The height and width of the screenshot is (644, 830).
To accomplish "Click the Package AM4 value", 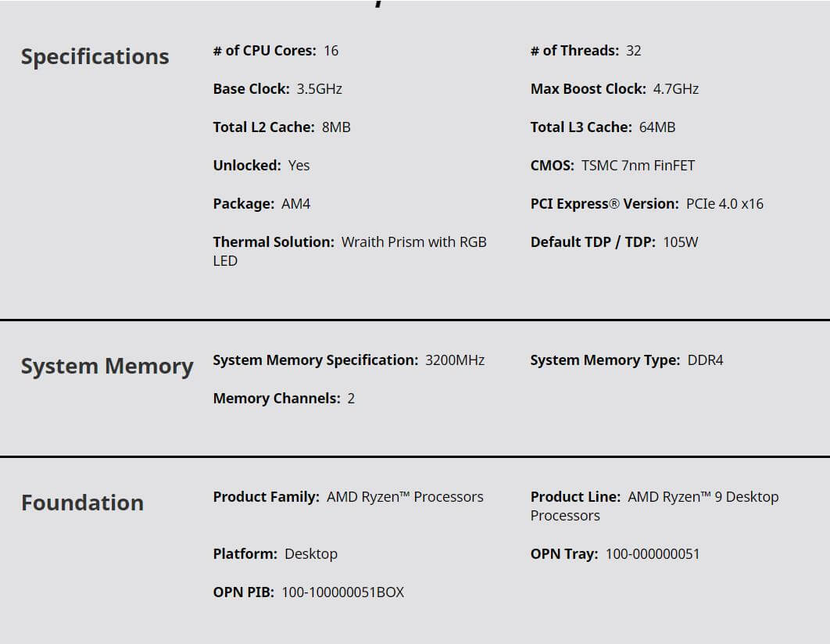I will pos(295,204).
